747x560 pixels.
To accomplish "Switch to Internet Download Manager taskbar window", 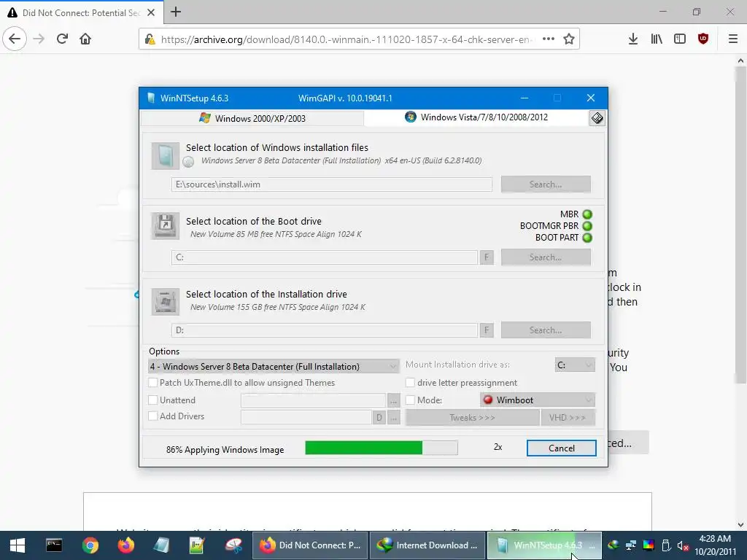I will [x=427, y=545].
